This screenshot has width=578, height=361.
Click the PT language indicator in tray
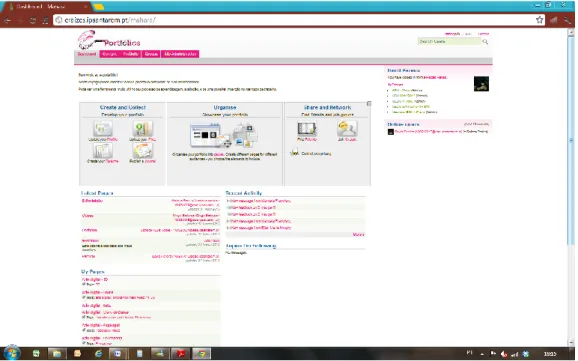[x=469, y=353]
